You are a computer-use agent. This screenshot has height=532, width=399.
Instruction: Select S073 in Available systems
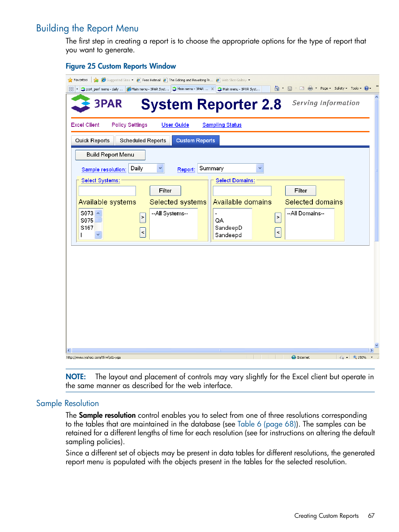(x=87, y=213)
